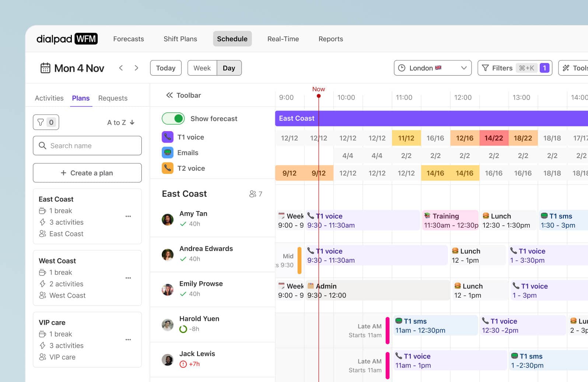Click the Create a plan button

(x=87, y=173)
